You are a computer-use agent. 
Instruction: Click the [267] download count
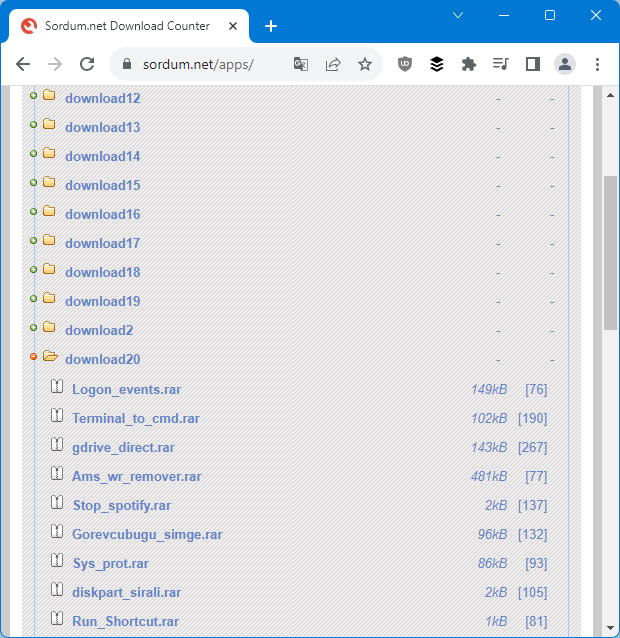[533, 448]
